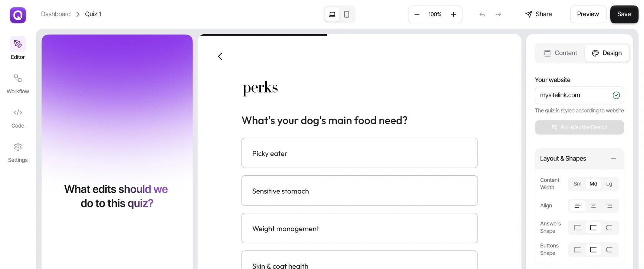Image resolution: width=644 pixels, height=269 pixels.
Task: Open the Editor sidebar section
Action: click(18, 48)
